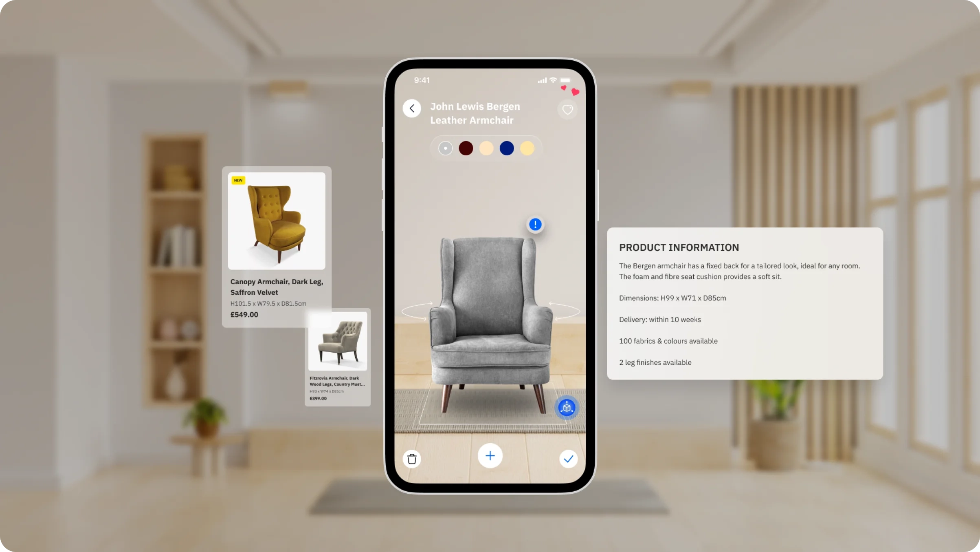
Task: Toggle leg finishes available option
Action: (655, 362)
